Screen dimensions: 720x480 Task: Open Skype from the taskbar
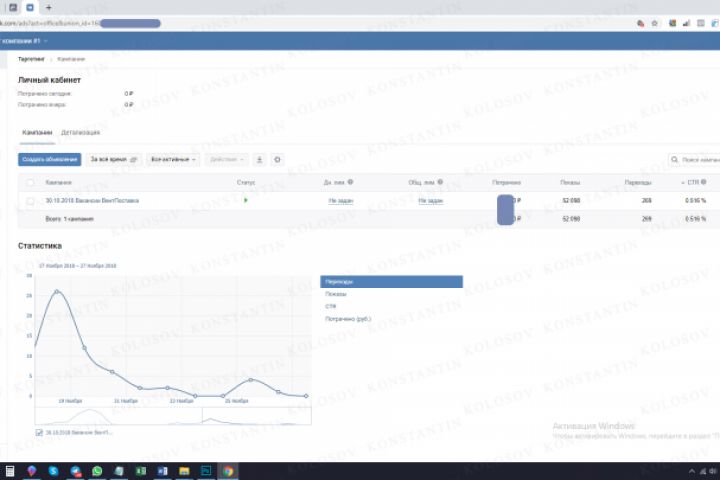point(53,471)
